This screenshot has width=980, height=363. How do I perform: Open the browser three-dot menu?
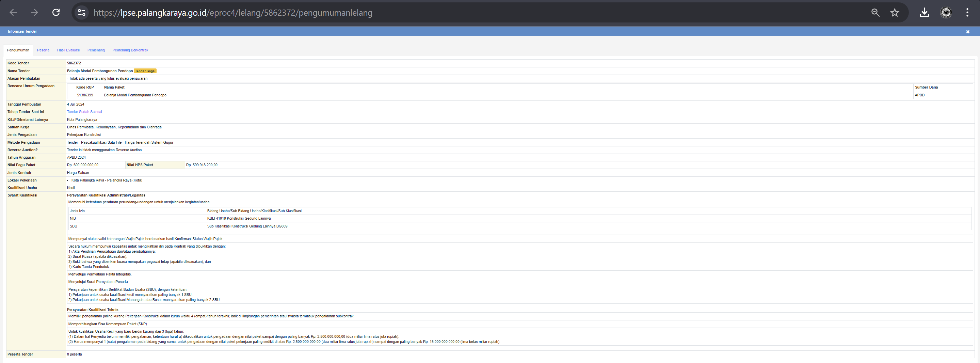[x=967, y=13]
